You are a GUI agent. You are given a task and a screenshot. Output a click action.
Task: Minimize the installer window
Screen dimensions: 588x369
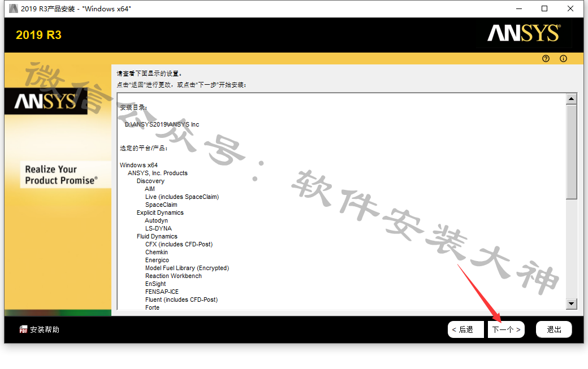coord(519,8)
